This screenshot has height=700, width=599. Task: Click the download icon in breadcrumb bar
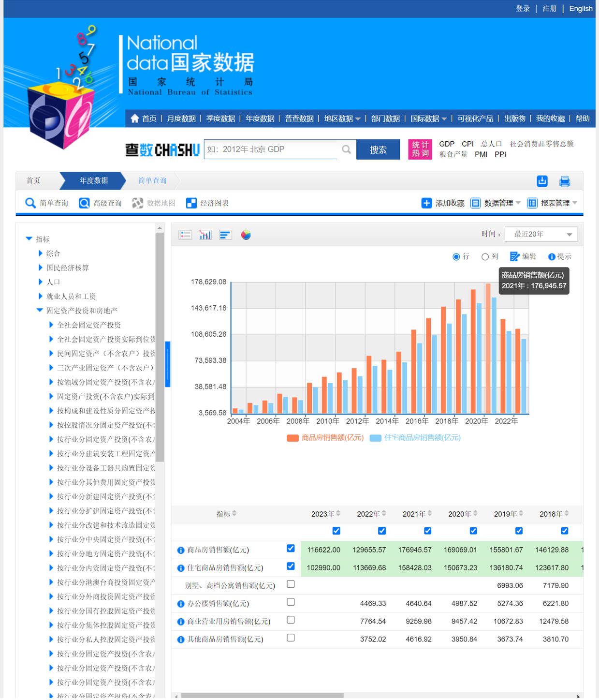[x=542, y=181]
